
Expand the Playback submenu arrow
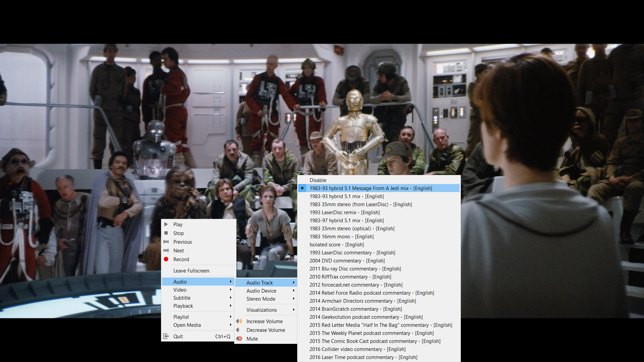[x=231, y=306]
